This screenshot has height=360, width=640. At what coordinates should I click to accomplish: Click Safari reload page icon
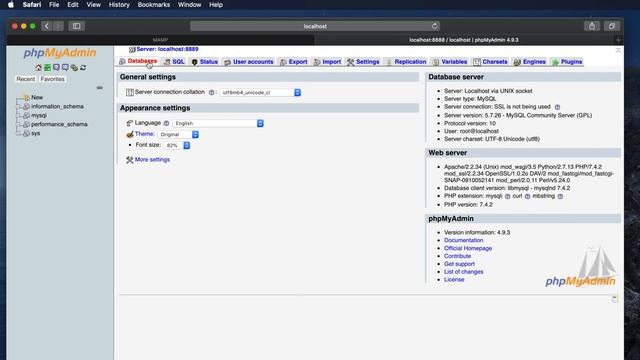coord(435,26)
